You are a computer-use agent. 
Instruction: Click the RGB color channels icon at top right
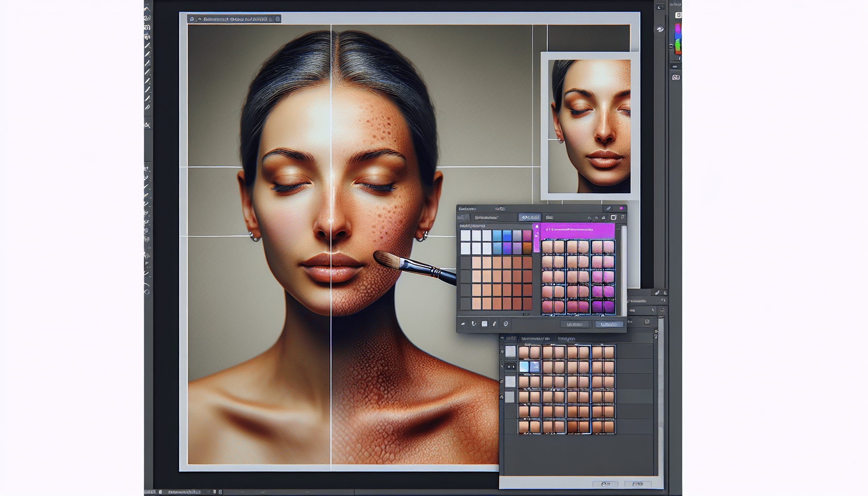click(x=678, y=39)
